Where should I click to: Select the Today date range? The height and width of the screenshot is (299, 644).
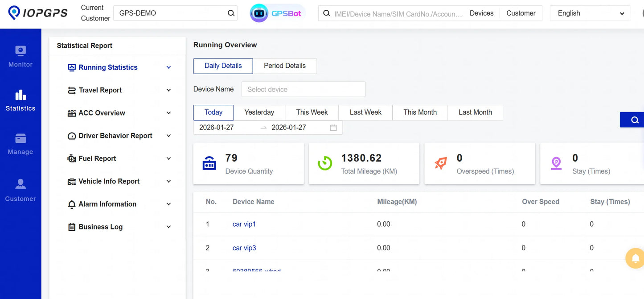coord(213,112)
